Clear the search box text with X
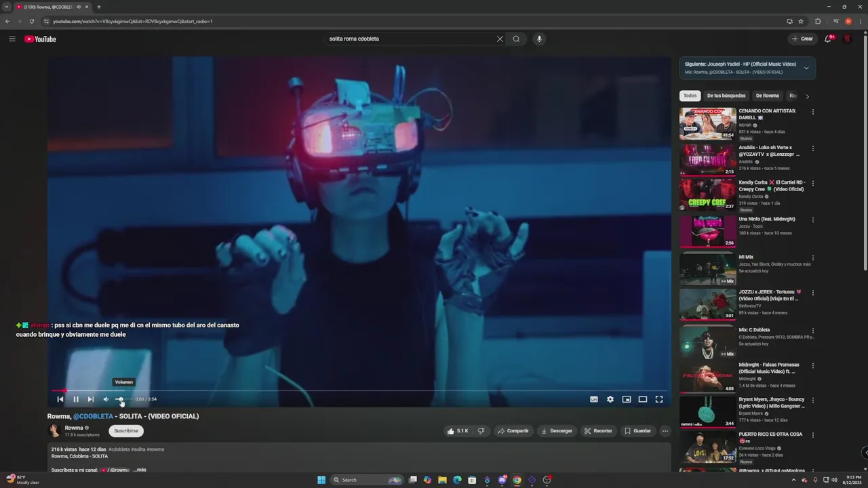 pos(500,39)
